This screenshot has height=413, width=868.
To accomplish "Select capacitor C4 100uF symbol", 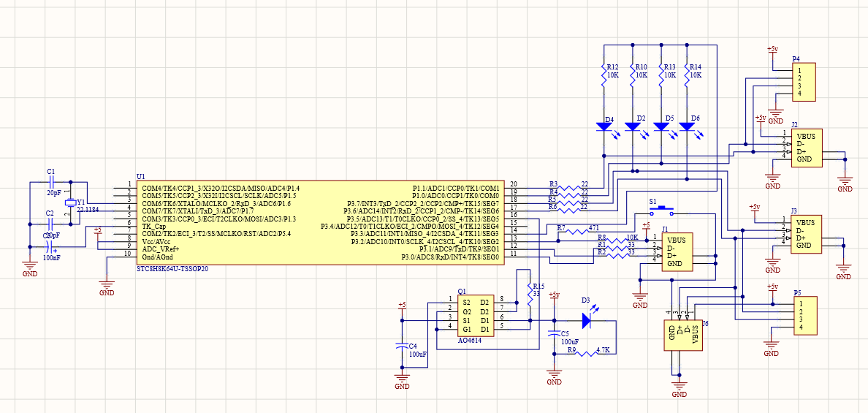I will pos(403,346).
